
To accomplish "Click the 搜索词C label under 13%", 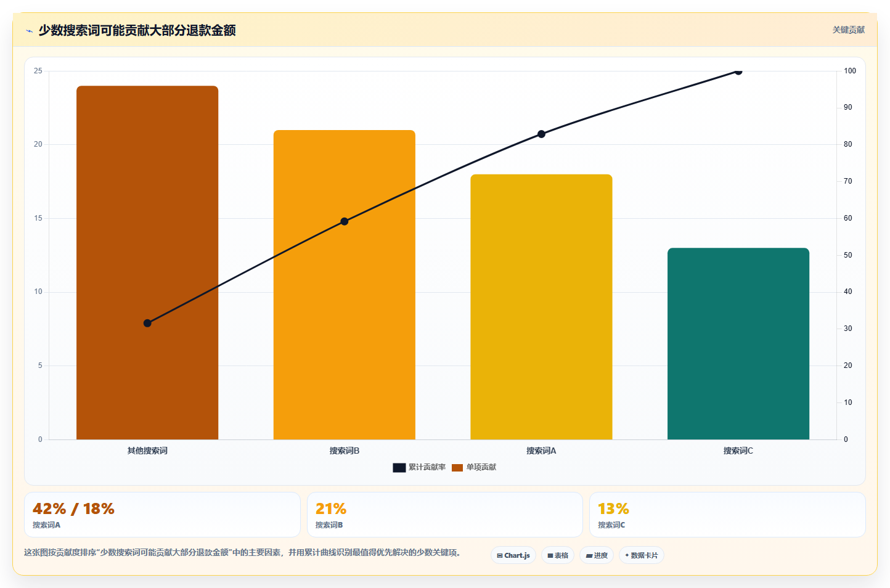I will tap(611, 525).
